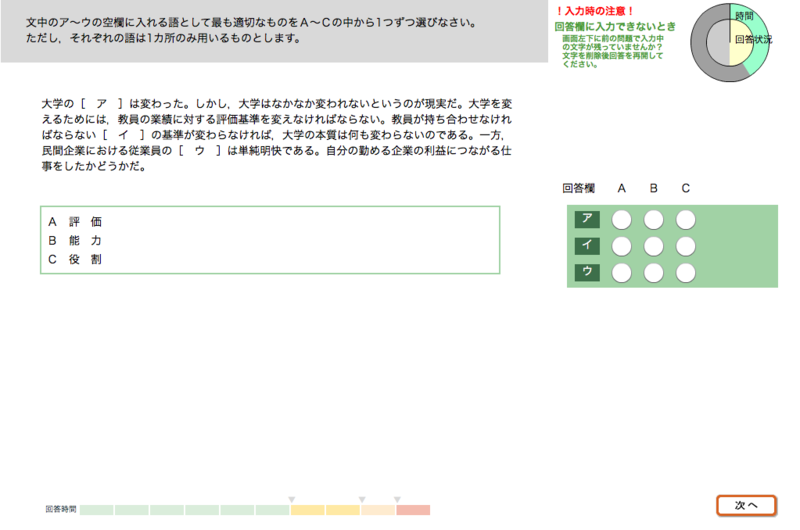Image resolution: width=800 pixels, height=530 pixels.
Task: Choose option B in row イ
Action: click(653, 246)
